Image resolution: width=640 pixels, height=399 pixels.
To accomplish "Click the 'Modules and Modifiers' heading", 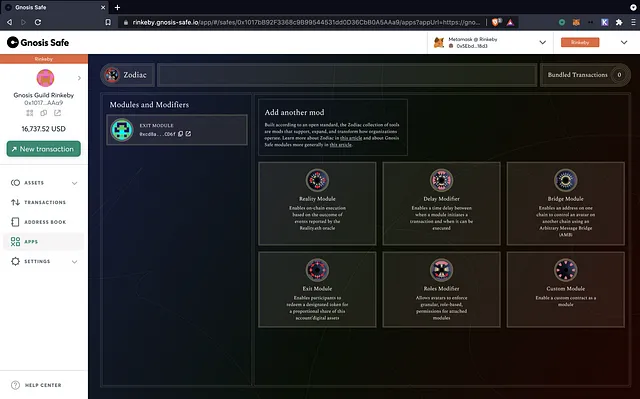I will pos(149,105).
